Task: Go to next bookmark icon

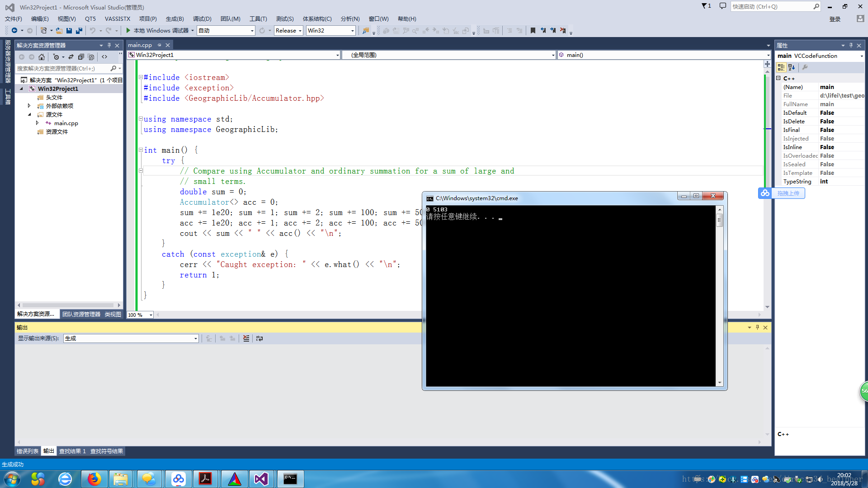Action: [x=553, y=30]
